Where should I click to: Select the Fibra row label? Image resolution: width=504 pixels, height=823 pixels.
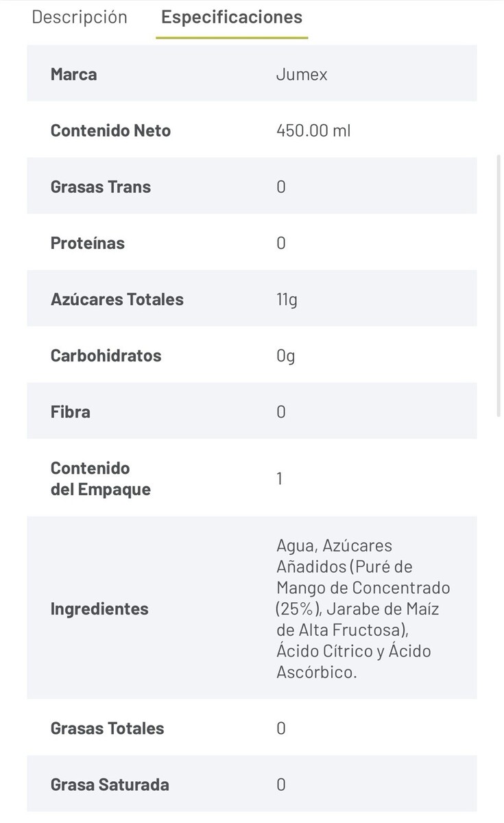[70, 411]
